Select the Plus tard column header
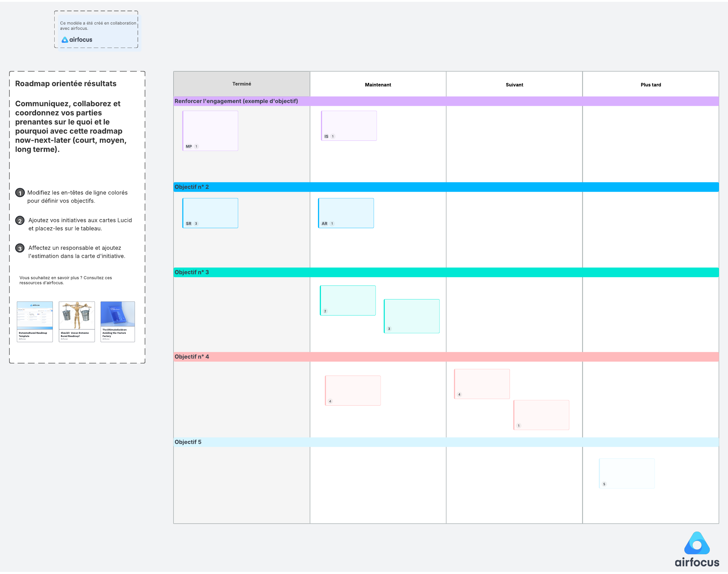The height and width of the screenshot is (574, 728). tap(650, 85)
